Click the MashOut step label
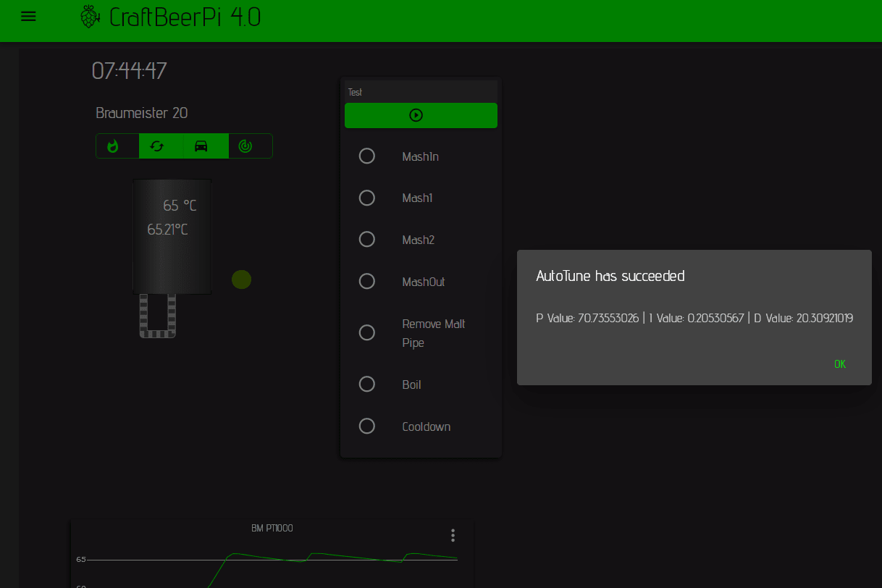 (x=424, y=282)
